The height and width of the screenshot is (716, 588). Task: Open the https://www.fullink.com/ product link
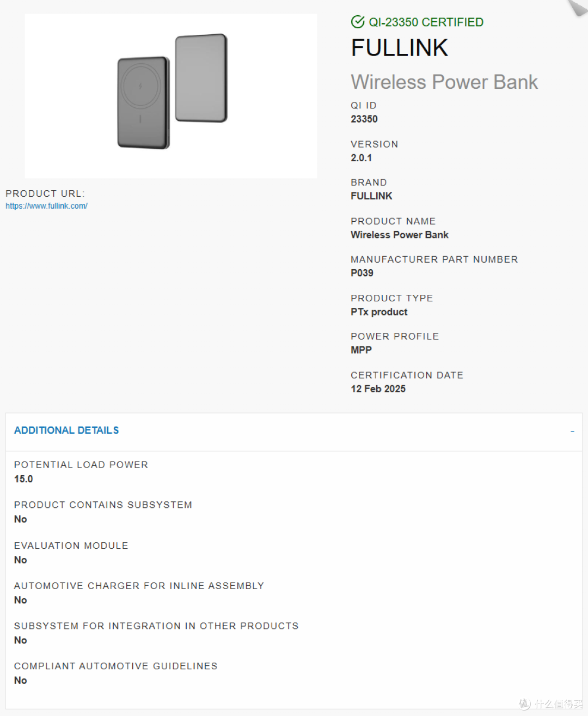pos(46,206)
